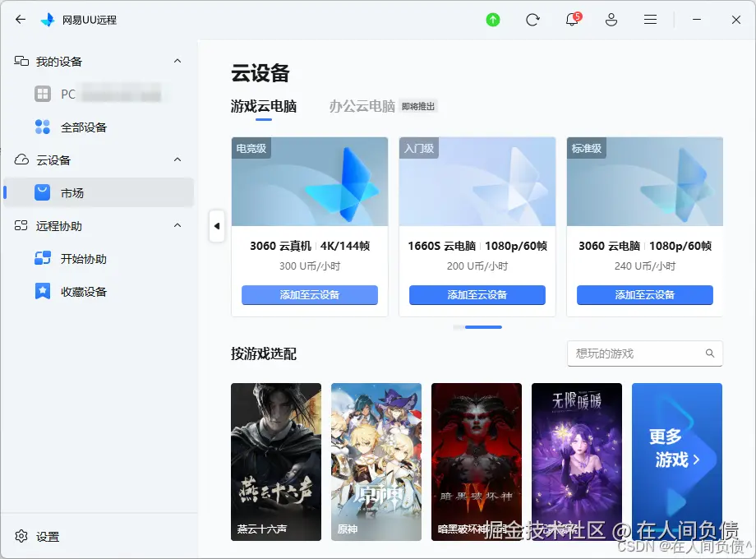Open the hamburger menu at top right

click(x=650, y=20)
